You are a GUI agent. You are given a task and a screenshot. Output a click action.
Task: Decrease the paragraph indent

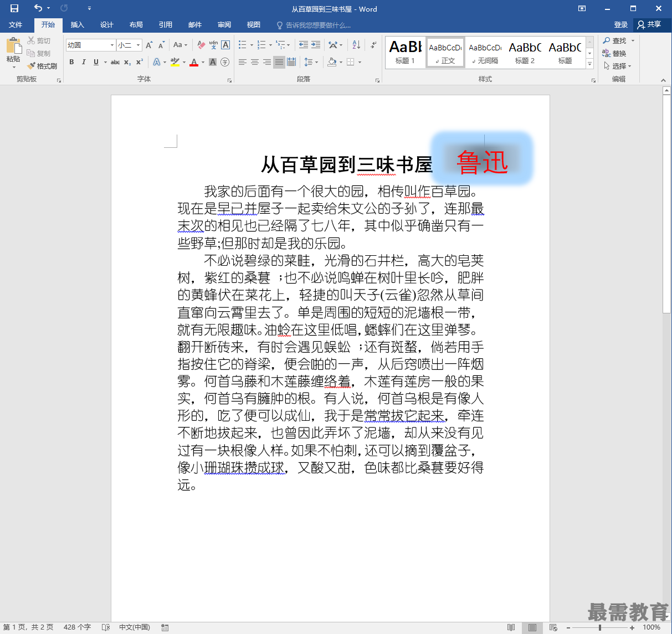pyautogui.click(x=303, y=45)
